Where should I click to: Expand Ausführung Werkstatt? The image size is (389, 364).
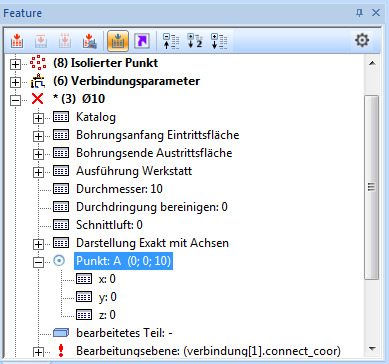39,172
